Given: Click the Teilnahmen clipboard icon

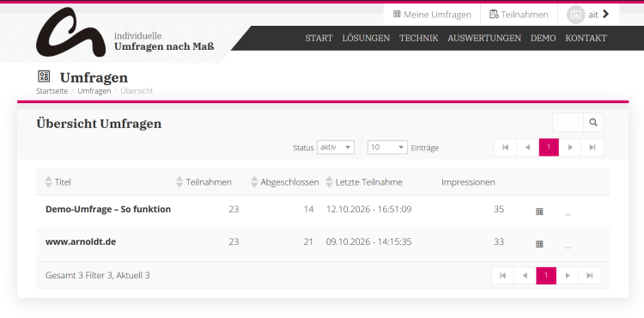Looking at the screenshot, I should point(494,14).
